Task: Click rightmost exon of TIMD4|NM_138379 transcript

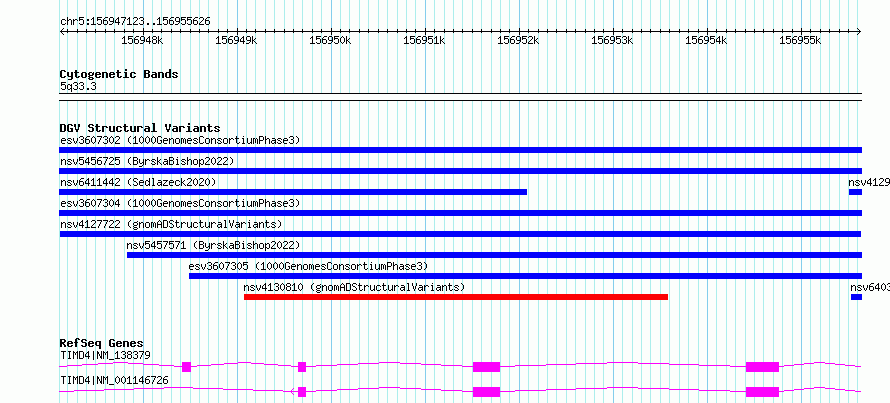Action: coord(762,367)
